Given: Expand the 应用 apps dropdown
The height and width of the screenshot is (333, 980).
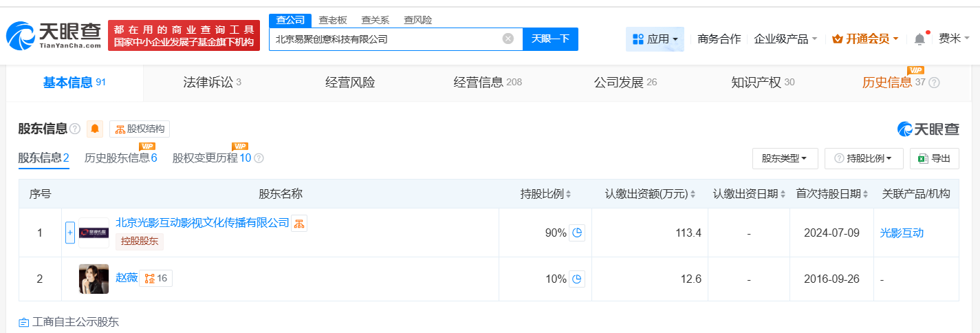Looking at the screenshot, I should click(x=655, y=39).
